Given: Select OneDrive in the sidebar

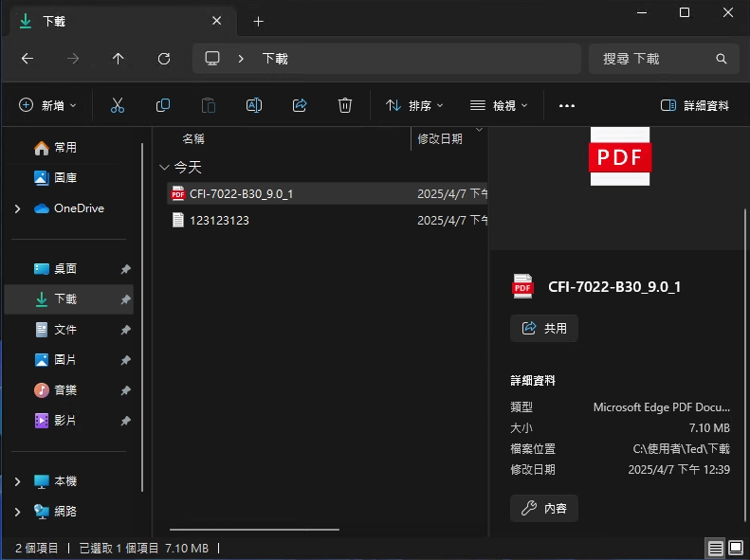Looking at the screenshot, I should click(x=69, y=208).
